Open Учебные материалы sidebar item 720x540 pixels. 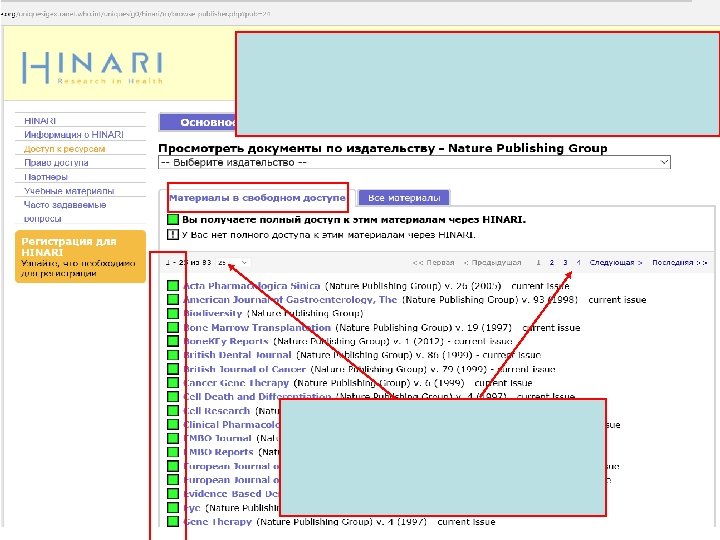69,191
